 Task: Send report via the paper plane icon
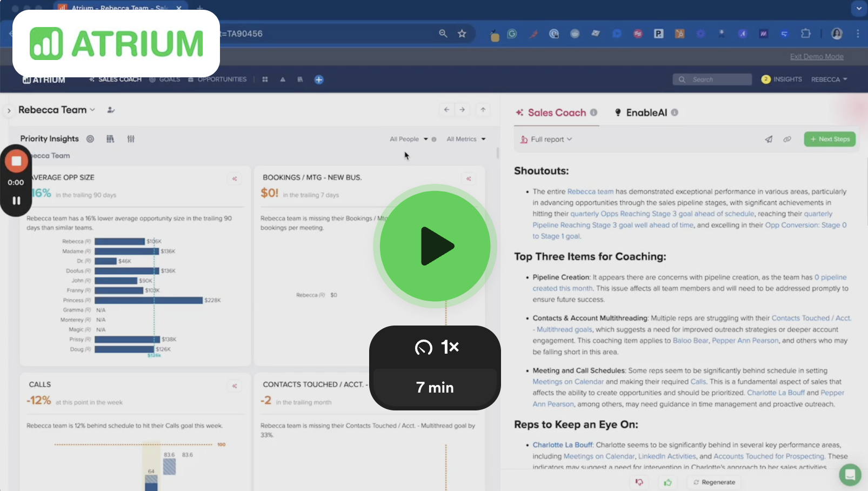point(769,140)
